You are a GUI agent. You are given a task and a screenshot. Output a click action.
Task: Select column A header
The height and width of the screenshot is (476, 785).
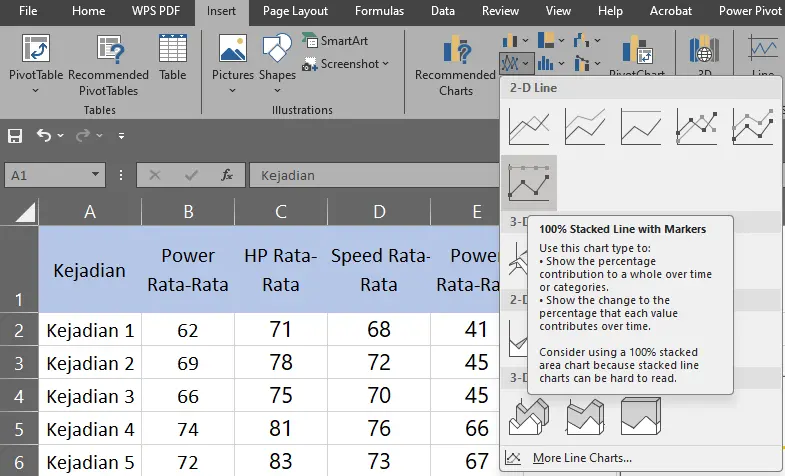[90, 211]
